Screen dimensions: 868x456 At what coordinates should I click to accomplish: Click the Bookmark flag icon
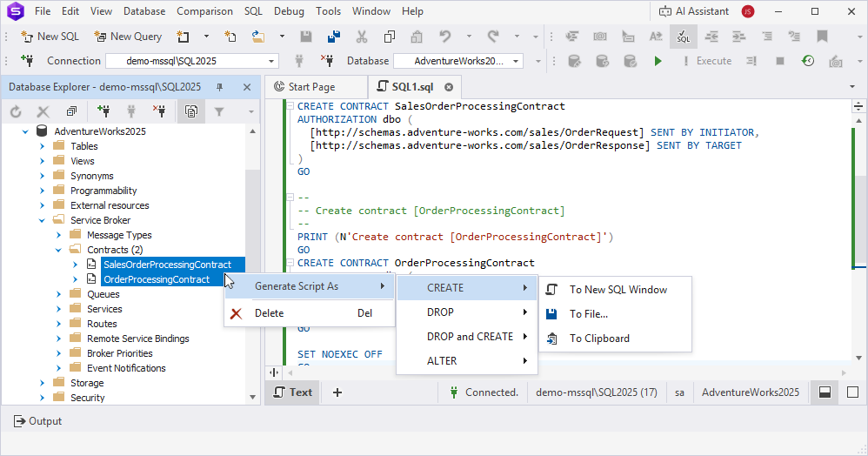(822, 37)
